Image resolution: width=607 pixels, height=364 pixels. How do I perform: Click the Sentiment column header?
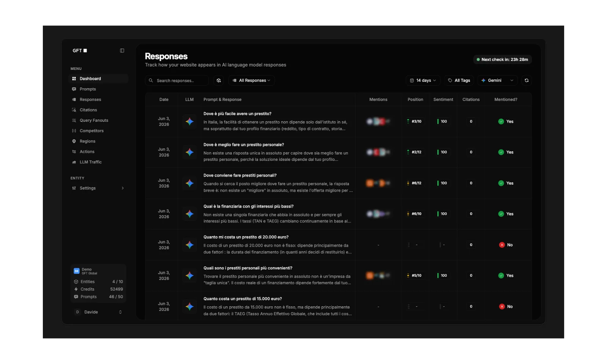[443, 99]
